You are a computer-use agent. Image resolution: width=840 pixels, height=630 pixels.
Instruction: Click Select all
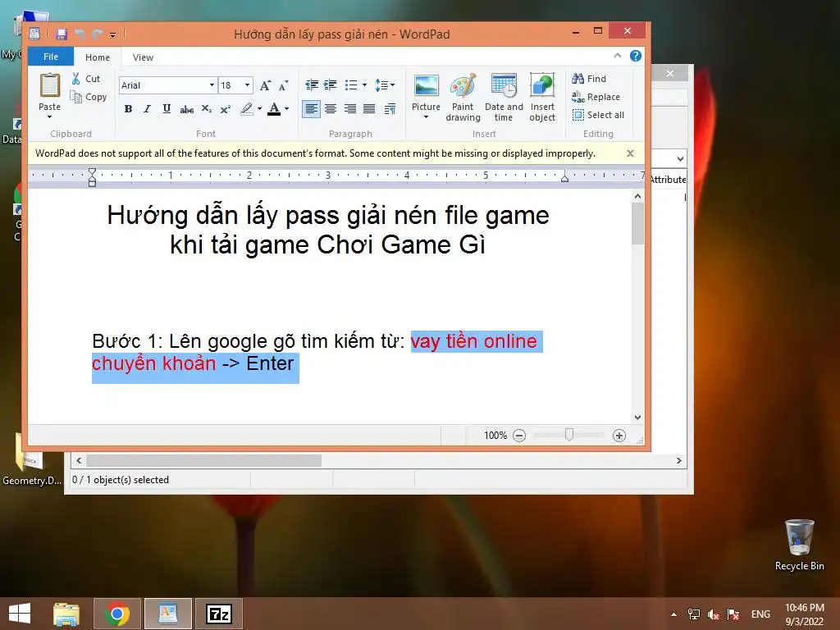(x=598, y=115)
